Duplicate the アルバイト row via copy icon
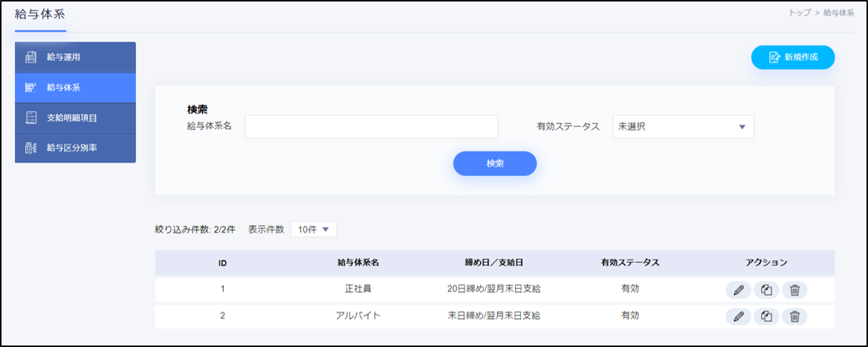Image resolution: width=868 pixels, height=347 pixels. click(766, 317)
